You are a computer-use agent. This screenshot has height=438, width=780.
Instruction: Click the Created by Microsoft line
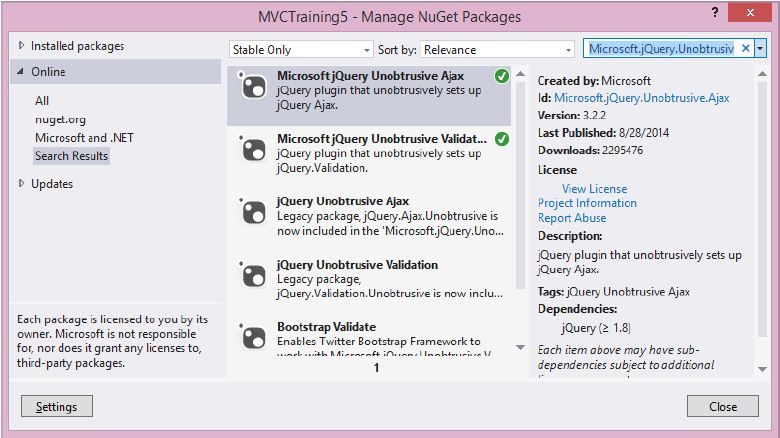(x=594, y=81)
